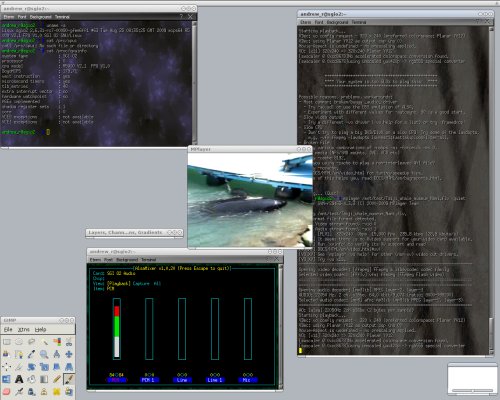The height and width of the screenshot is (400, 500).
Task: Select the Shear tool in GIMP
Action: pyautogui.click(x=57, y=367)
